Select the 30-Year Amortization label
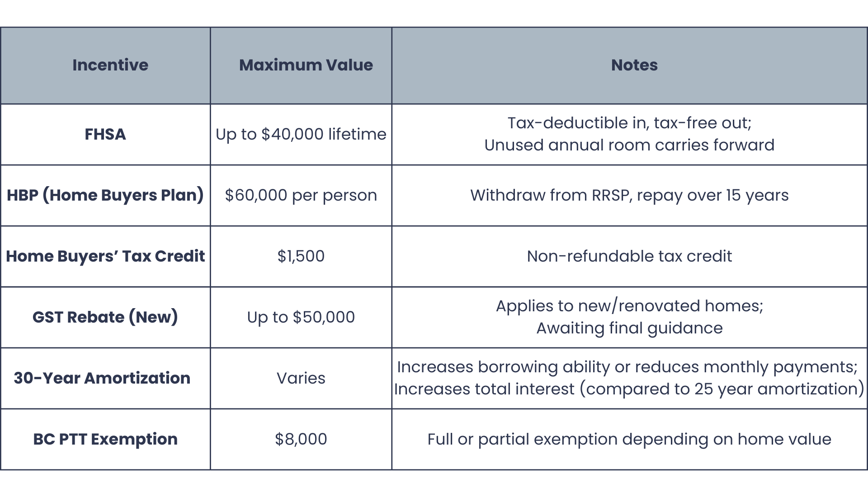Image resolution: width=868 pixels, height=497 pixels. [x=102, y=378]
